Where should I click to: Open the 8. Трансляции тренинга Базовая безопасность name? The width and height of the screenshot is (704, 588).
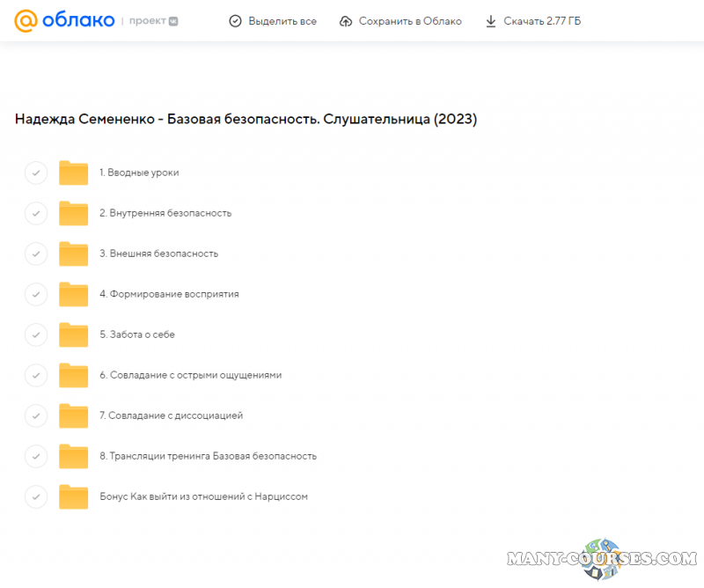click(x=208, y=456)
